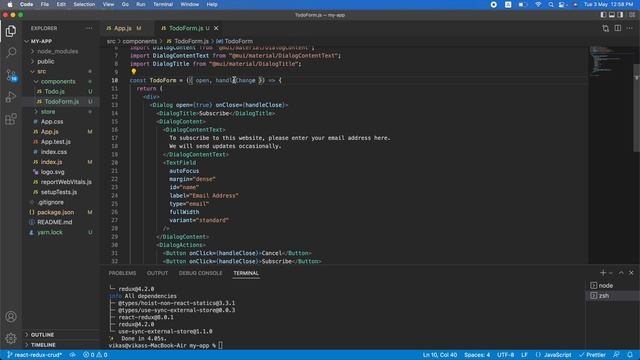Expand the TIMELINE section
Viewport: 640px width, 360px height.
(43, 345)
